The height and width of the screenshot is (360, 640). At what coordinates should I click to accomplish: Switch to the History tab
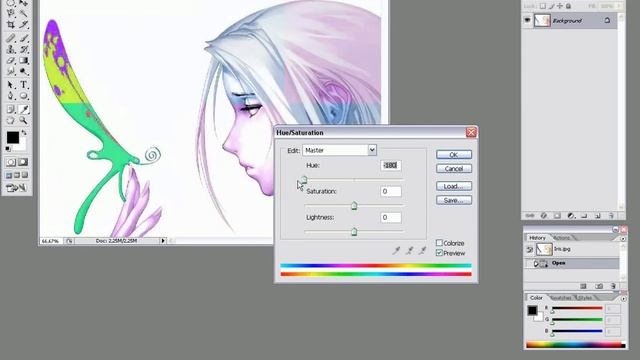537,238
